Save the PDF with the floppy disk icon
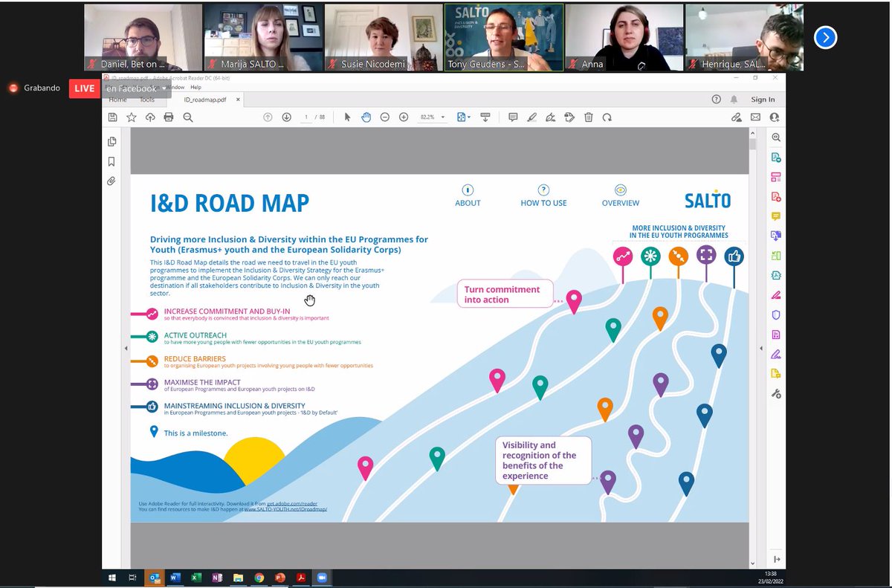This screenshot has width=892, height=588. point(112,117)
